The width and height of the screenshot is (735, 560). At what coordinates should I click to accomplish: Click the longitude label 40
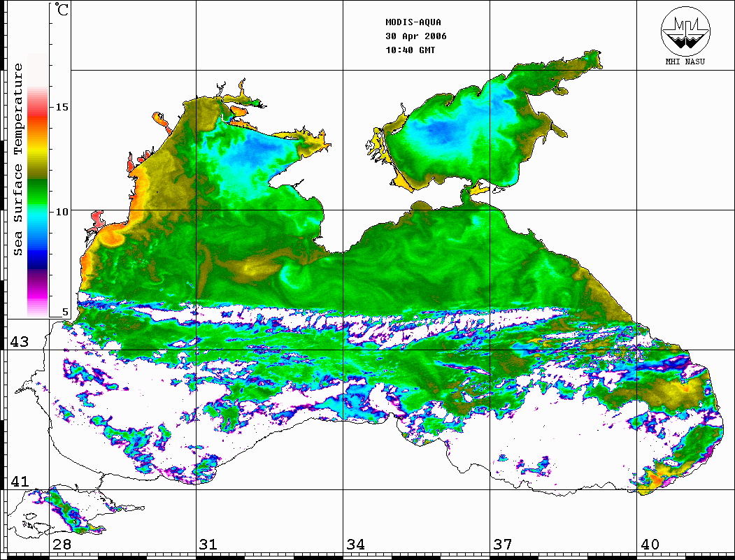click(650, 544)
